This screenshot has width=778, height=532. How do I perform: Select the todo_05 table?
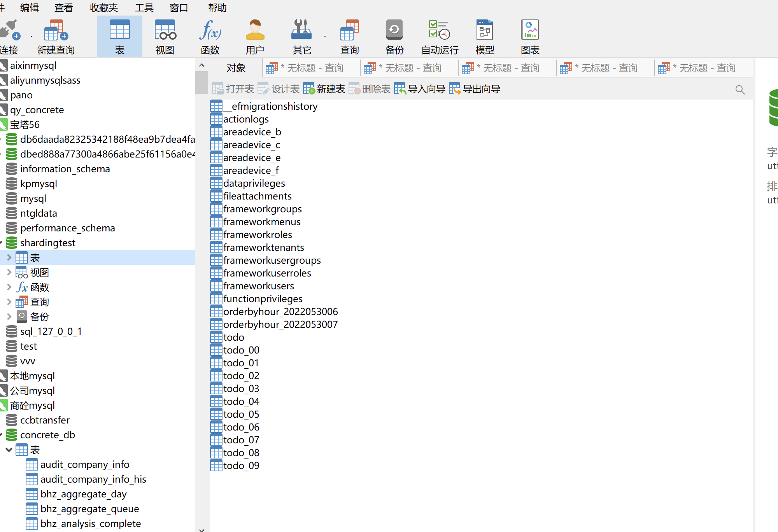point(241,414)
